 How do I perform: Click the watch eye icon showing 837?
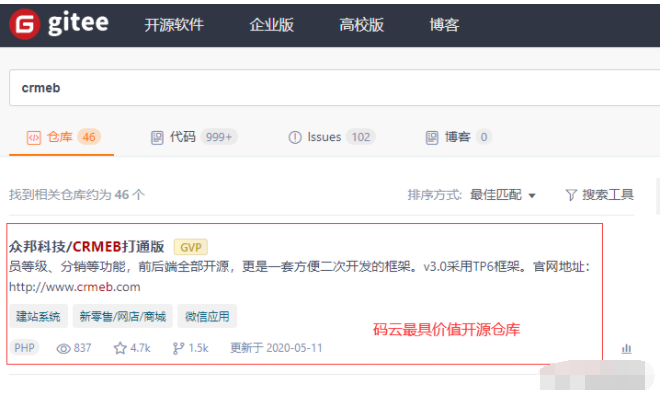pos(64,348)
